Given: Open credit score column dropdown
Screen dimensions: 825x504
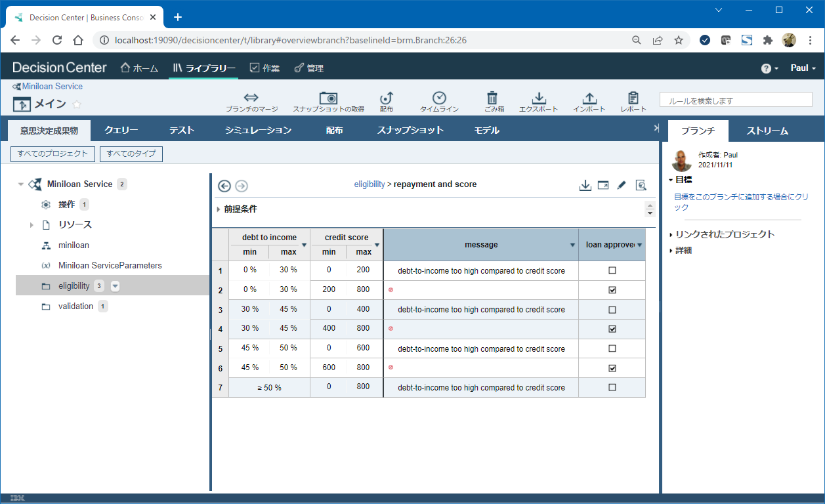Looking at the screenshot, I should [x=377, y=245].
